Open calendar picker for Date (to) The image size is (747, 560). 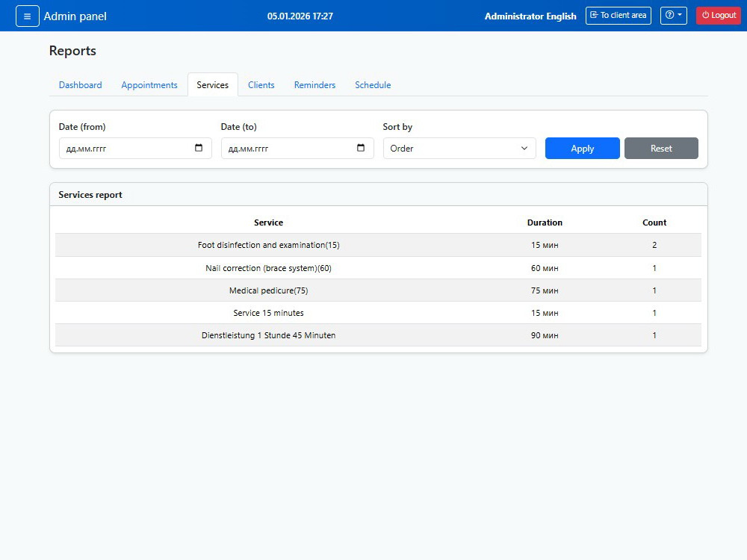click(x=361, y=148)
